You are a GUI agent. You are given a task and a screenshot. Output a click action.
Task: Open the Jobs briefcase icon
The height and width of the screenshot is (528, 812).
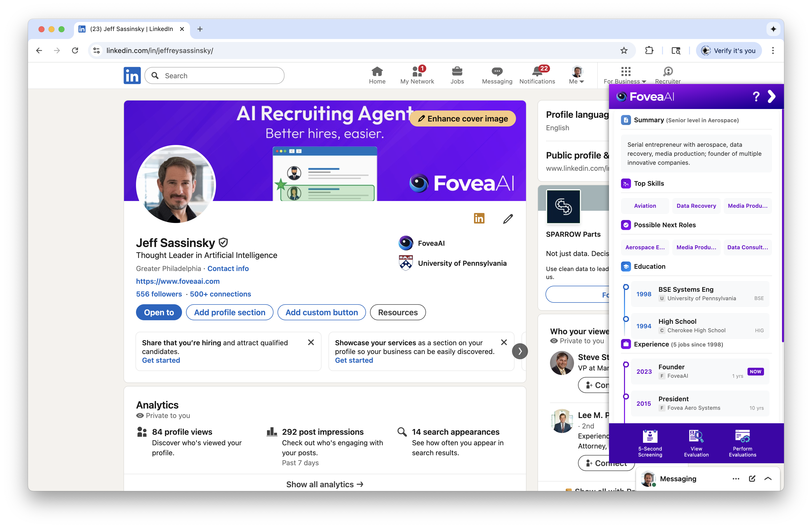coord(457,71)
